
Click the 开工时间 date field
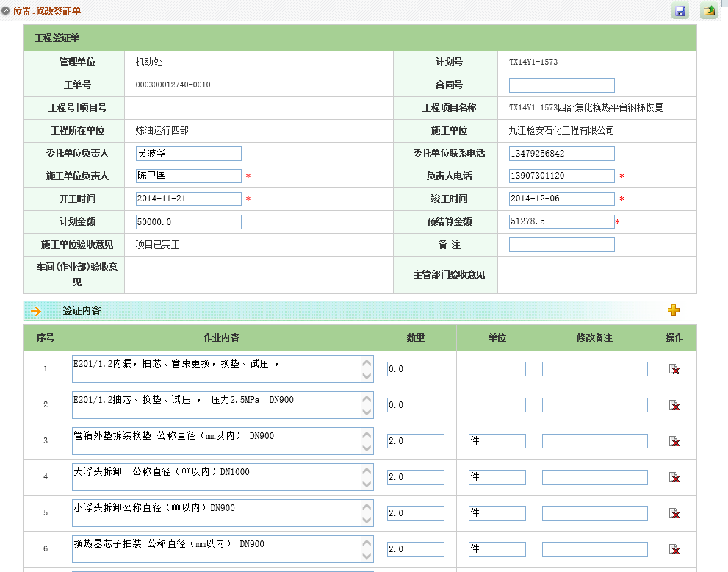[x=189, y=199]
